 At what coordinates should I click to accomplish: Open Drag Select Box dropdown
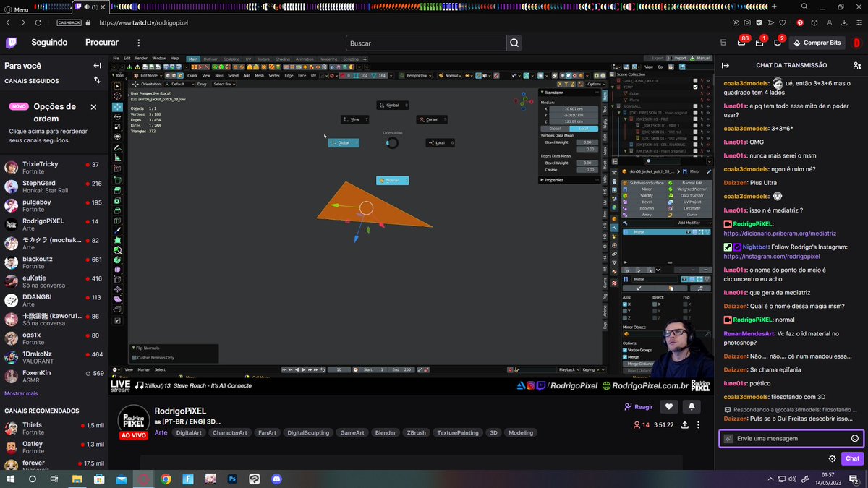[223, 84]
